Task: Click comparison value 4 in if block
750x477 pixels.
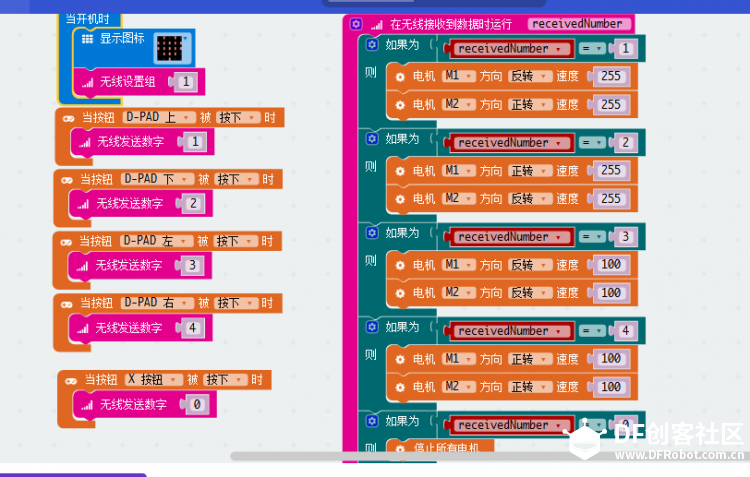Action: (x=625, y=331)
